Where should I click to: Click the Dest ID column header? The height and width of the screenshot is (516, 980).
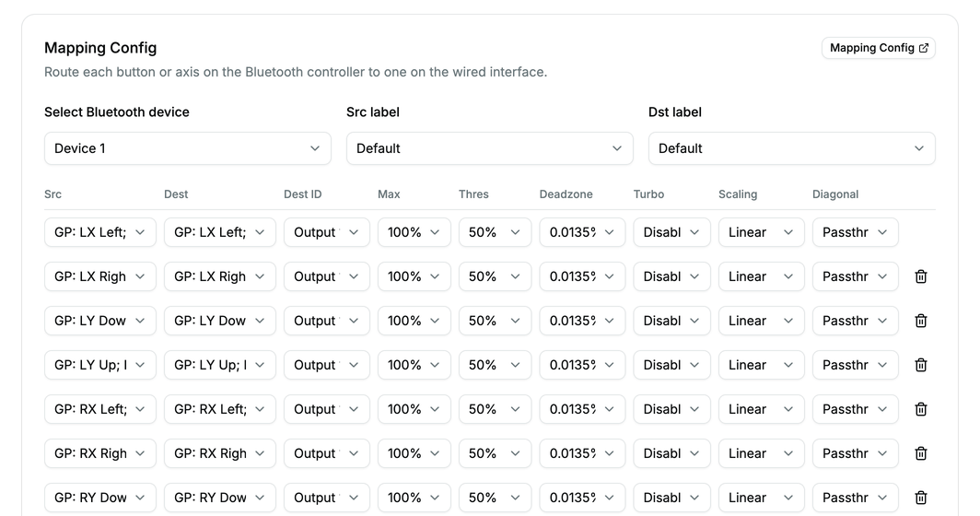tap(303, 194)
